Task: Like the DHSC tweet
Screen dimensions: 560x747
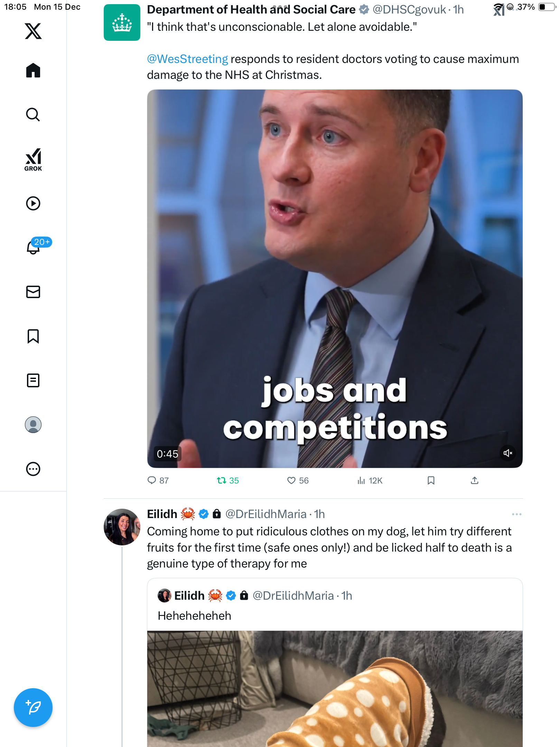Action: (291, 480)
